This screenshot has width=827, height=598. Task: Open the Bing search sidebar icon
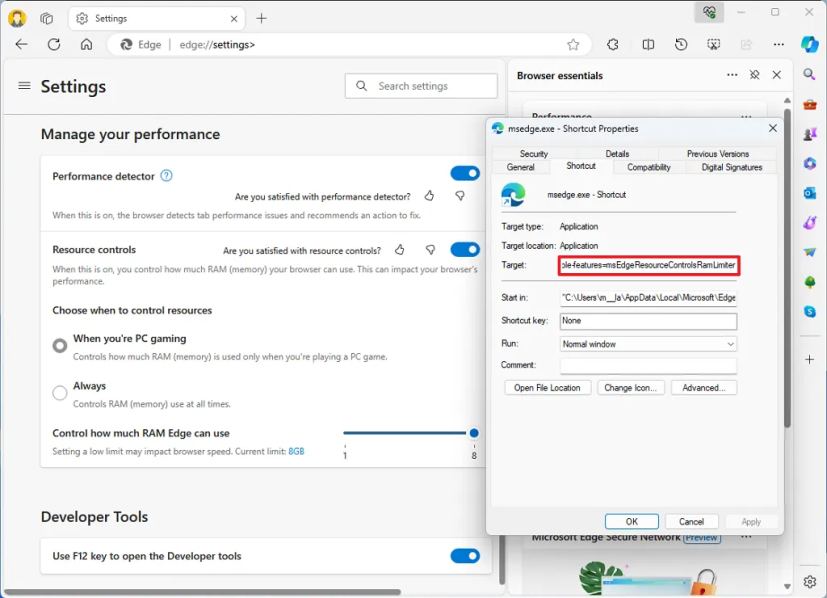[810, 74]
